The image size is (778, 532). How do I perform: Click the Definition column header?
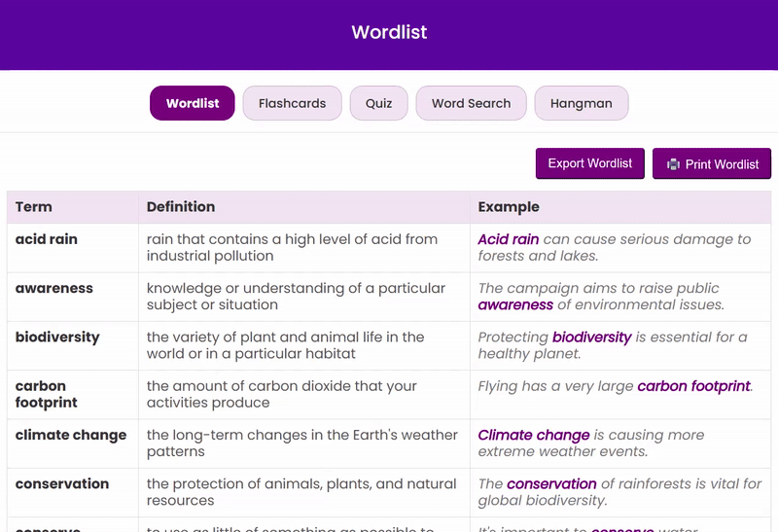(181, 207)
